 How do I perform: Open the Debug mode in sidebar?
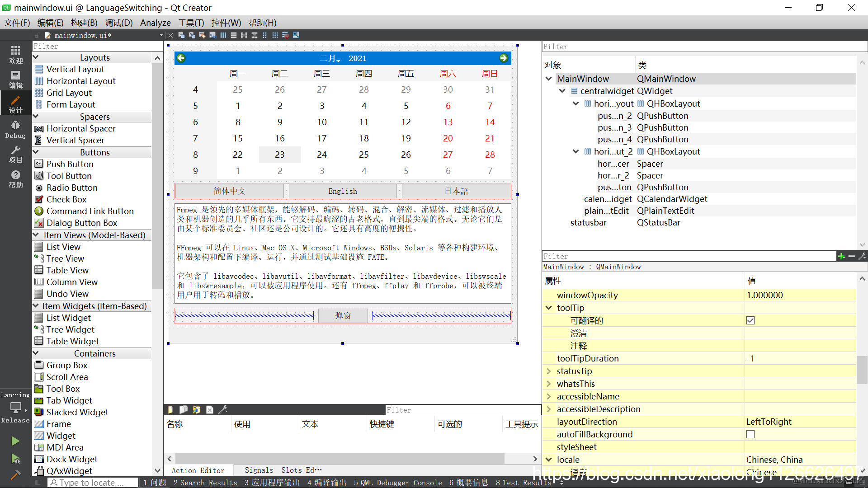pos(15,129)
